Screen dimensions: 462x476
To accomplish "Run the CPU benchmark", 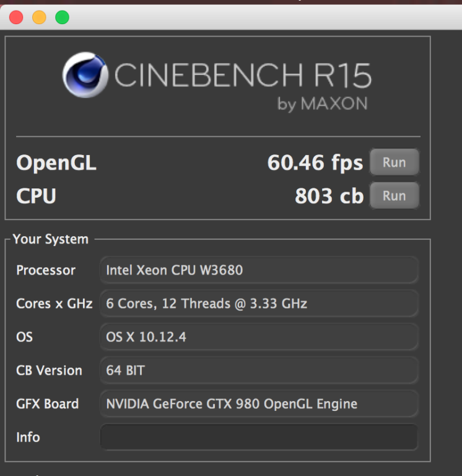I will [394, 195].
